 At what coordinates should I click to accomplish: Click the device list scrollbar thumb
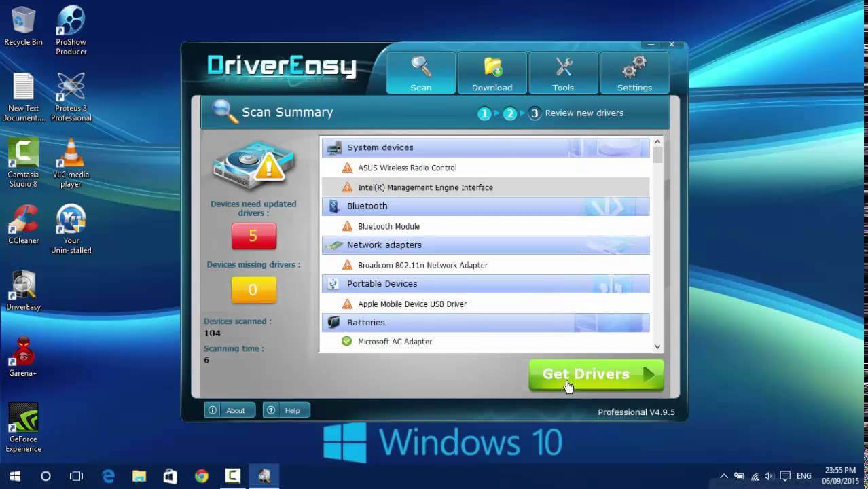click(657, 155)
